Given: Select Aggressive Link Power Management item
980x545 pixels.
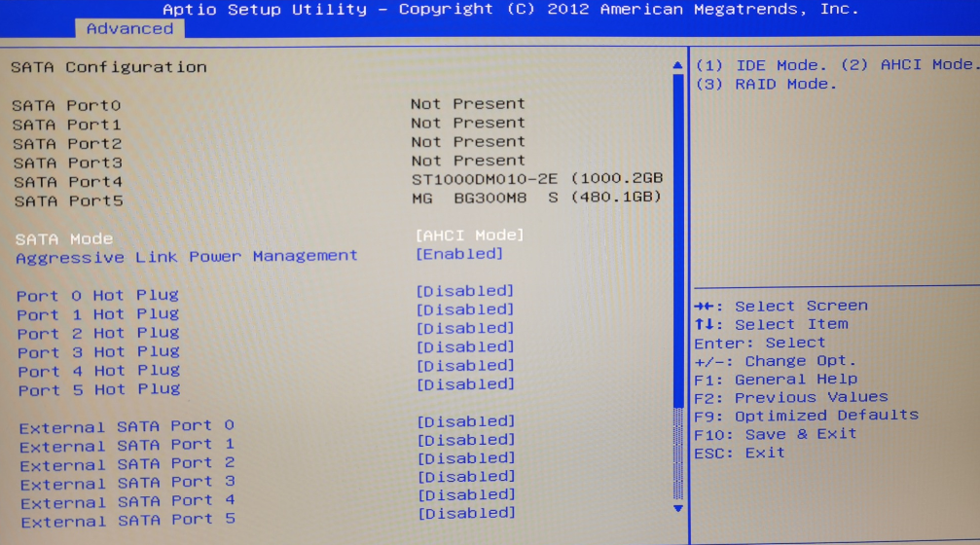Looking at the screenshot, I should [x=187, y=257].
